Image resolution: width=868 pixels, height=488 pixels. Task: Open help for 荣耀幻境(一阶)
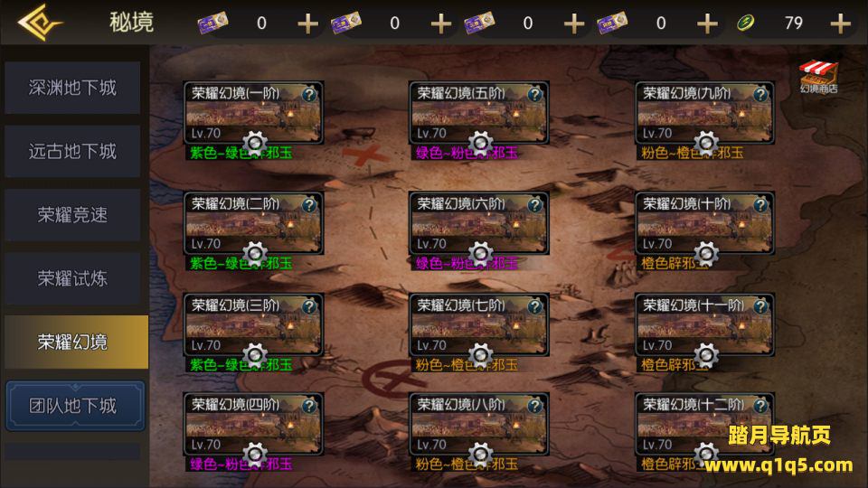309,95
